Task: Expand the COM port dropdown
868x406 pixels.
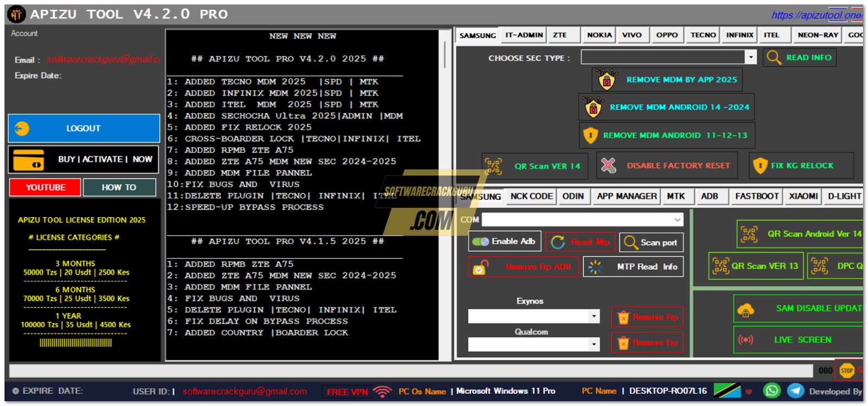Action: (x=678, y=220)
